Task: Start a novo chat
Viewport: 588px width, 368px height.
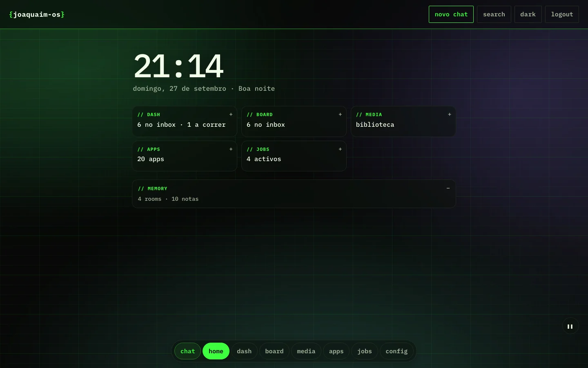Action: (451, 14)
